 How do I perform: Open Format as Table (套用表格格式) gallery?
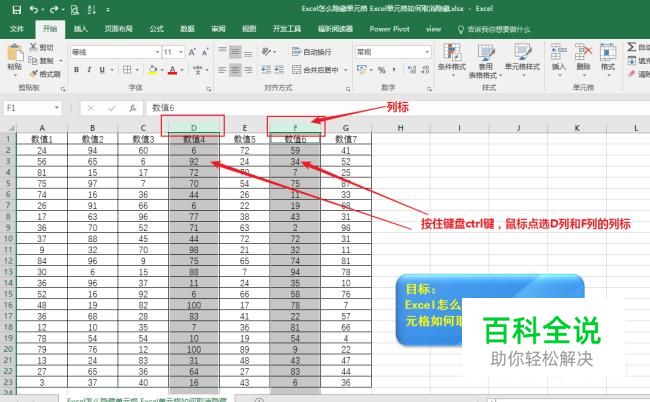point(485,60)
